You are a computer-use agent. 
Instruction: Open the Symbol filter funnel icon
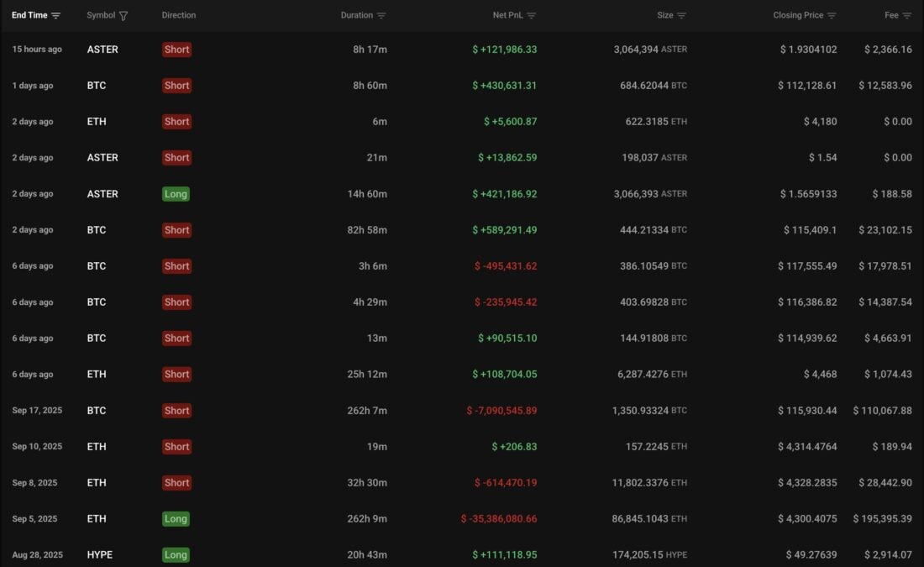pos(123,16)
